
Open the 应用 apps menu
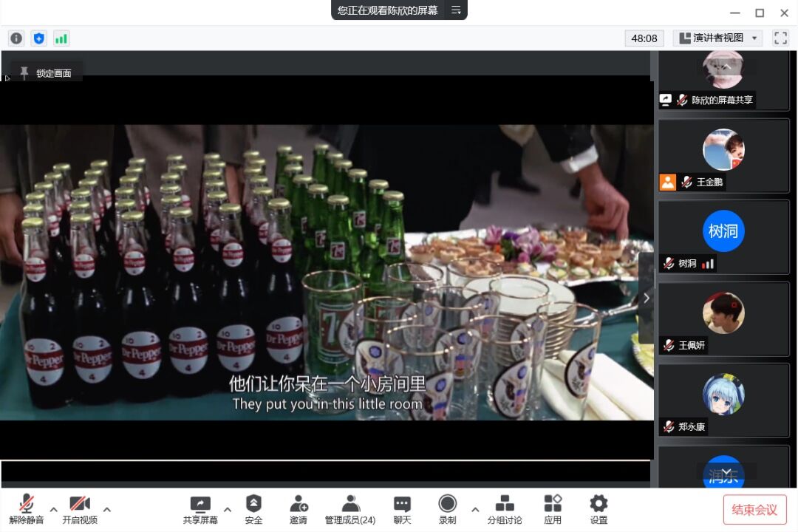(553, 509)
